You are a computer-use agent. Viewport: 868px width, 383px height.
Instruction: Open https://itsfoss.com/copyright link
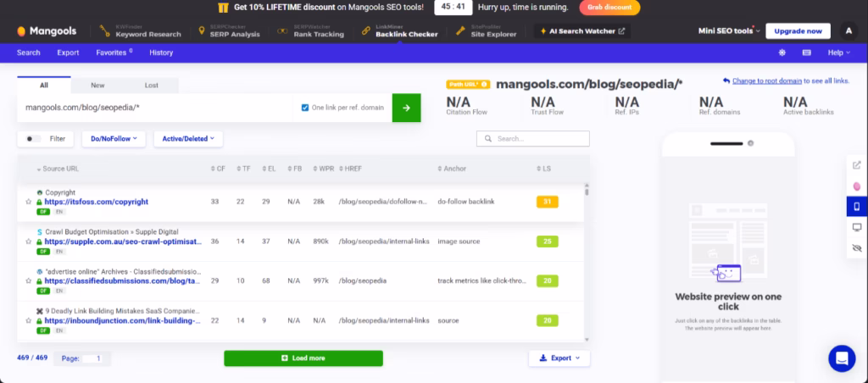tap(97, 202)
